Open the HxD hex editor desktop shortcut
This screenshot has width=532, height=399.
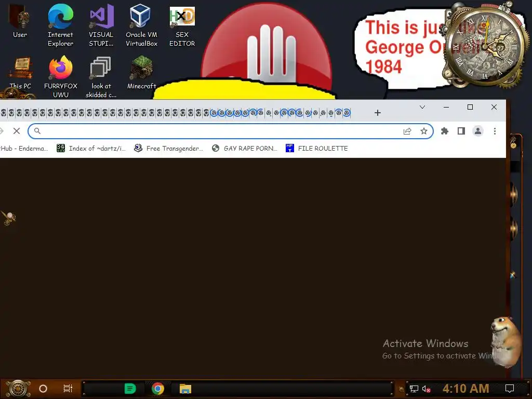182,25
